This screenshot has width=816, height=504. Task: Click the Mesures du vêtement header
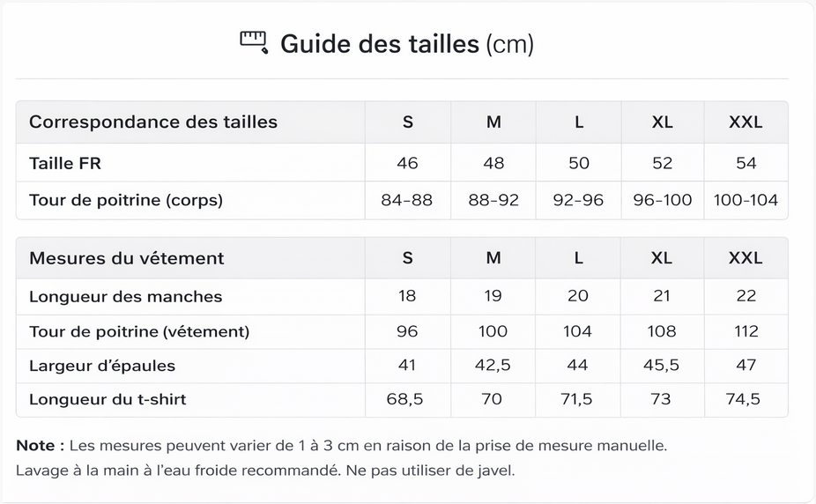[127, 258]
